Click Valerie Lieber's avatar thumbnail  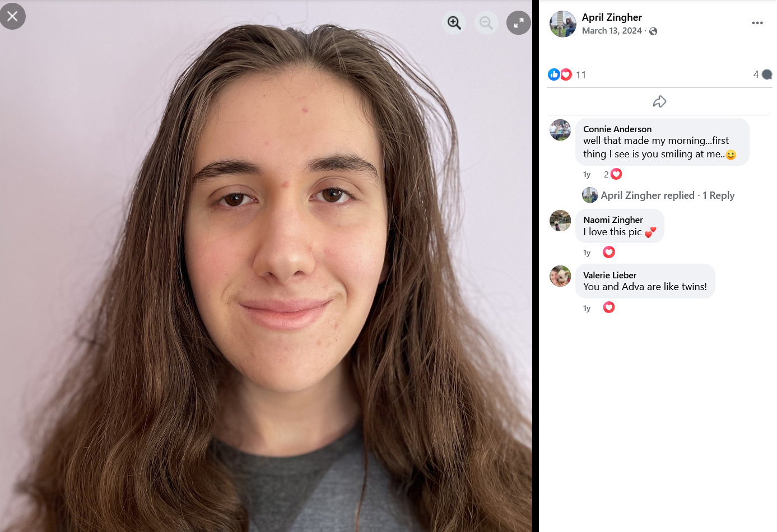click(560, 276)
